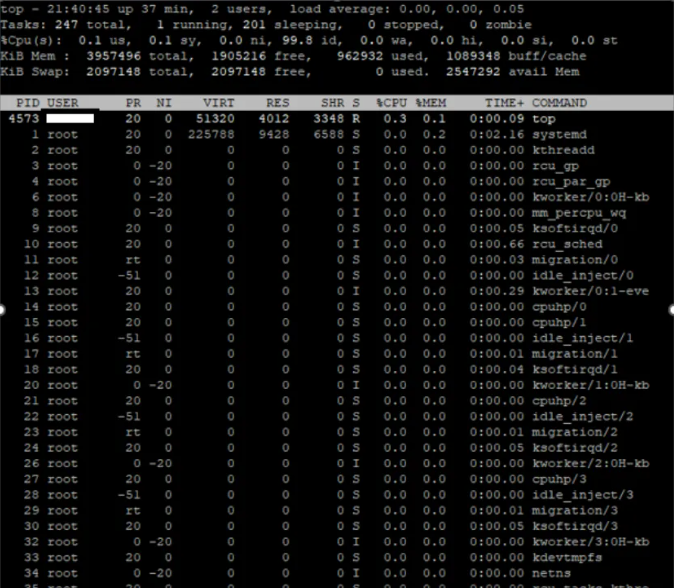The height and width of the screenshot is (588, 674).
Task: Click the migration/1 command
Action: [x=575, y=354]
